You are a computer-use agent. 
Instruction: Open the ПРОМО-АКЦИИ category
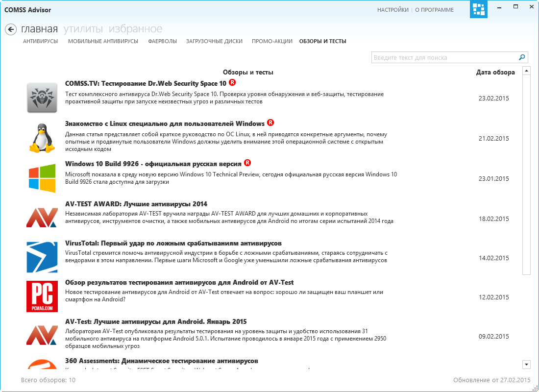pyautogui.click(x=272, y=41)
